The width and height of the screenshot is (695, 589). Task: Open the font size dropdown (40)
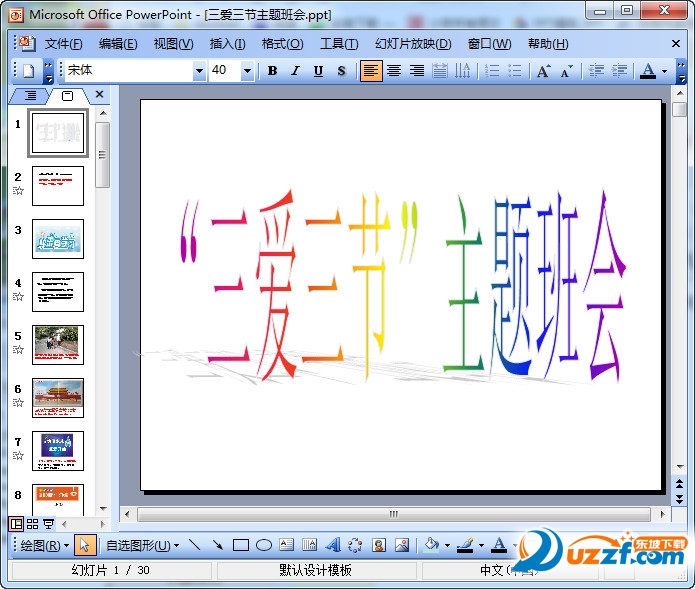(247, 70)
